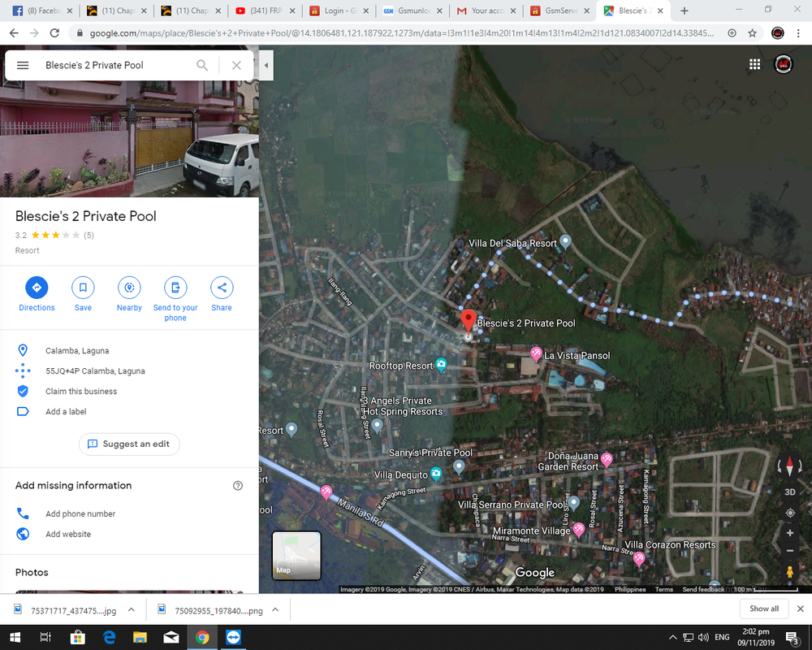Switch to the GsmServer tab

pyautogui.click(x=561, y=11)
